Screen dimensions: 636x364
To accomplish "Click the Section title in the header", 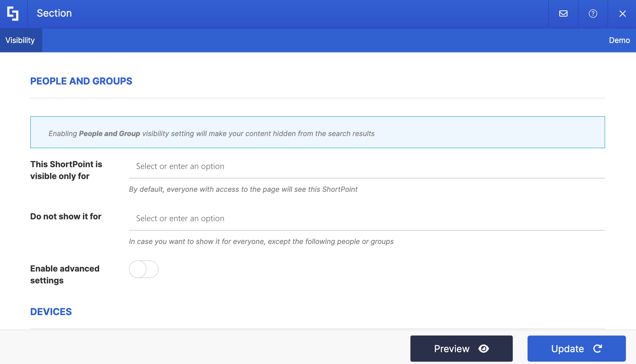I will pyautogui.click(x=54, y=13).
